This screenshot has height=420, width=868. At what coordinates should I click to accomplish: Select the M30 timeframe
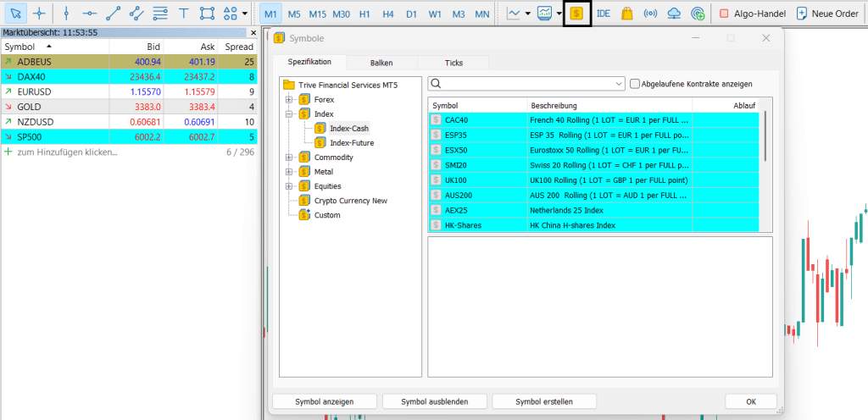[x=341, y=14]
